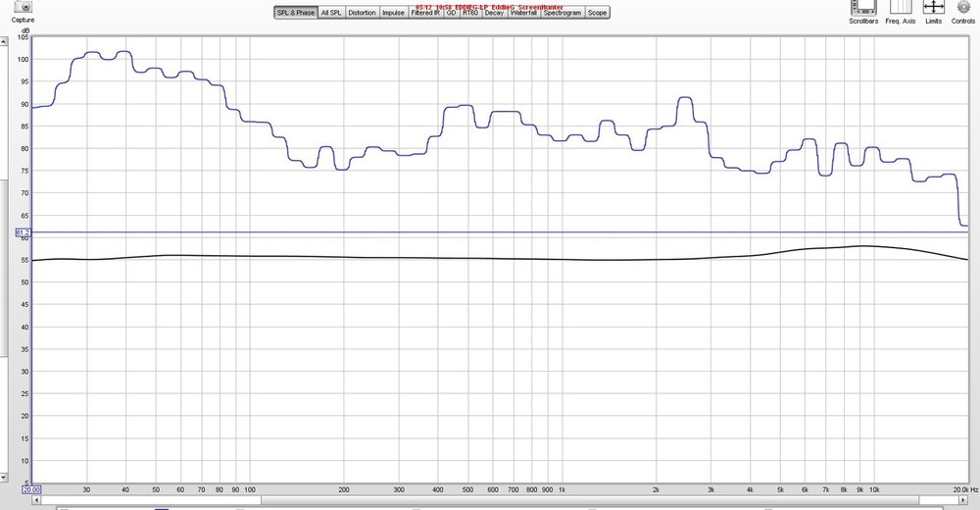Open the Waterfall tab
The height and width of the screenshot is (510, 980).
click(523, 13)
